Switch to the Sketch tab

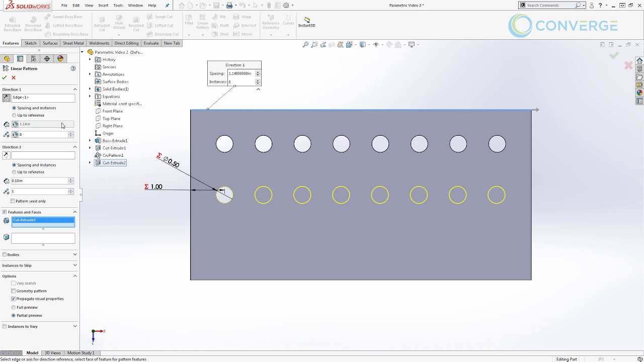tap(31, 43)
